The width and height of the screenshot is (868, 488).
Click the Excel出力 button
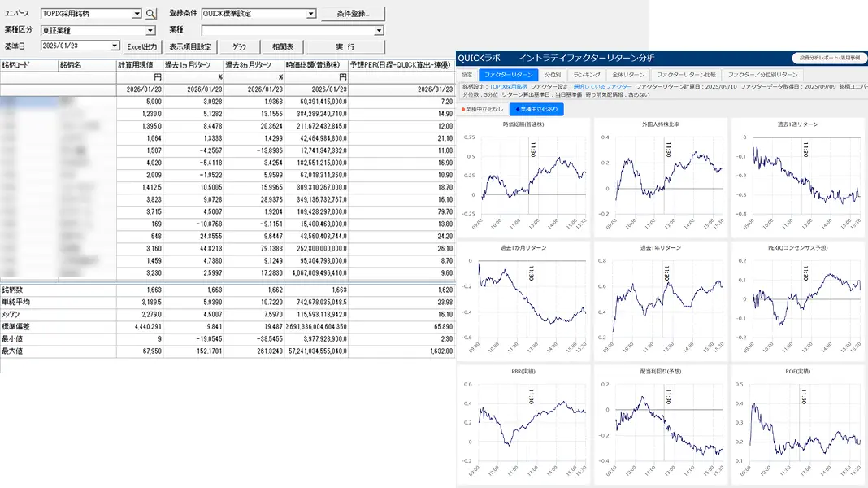[141, 47]
